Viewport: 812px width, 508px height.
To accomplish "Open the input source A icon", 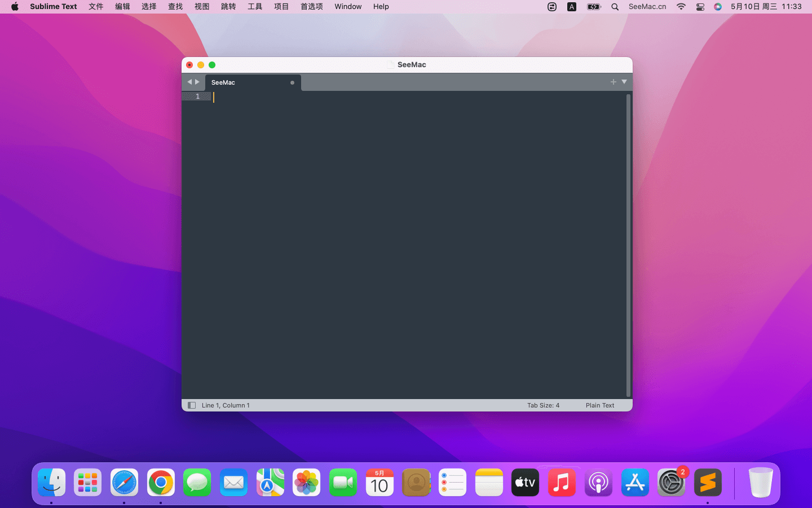I will click(572, 7).
